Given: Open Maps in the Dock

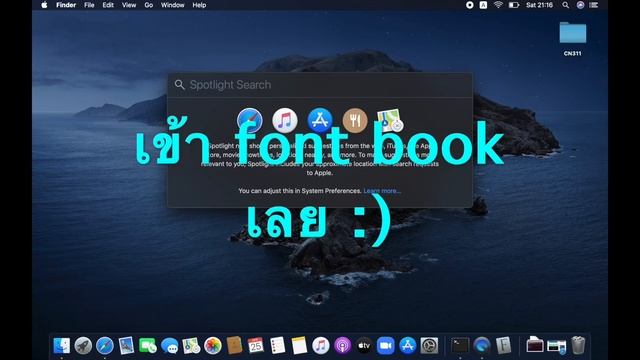Looking at the screenshot, I should click(191, 346).
